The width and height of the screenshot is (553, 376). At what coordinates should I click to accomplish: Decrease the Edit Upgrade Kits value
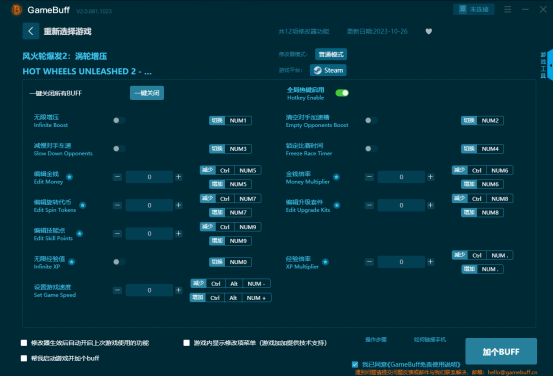pos(369,205)
